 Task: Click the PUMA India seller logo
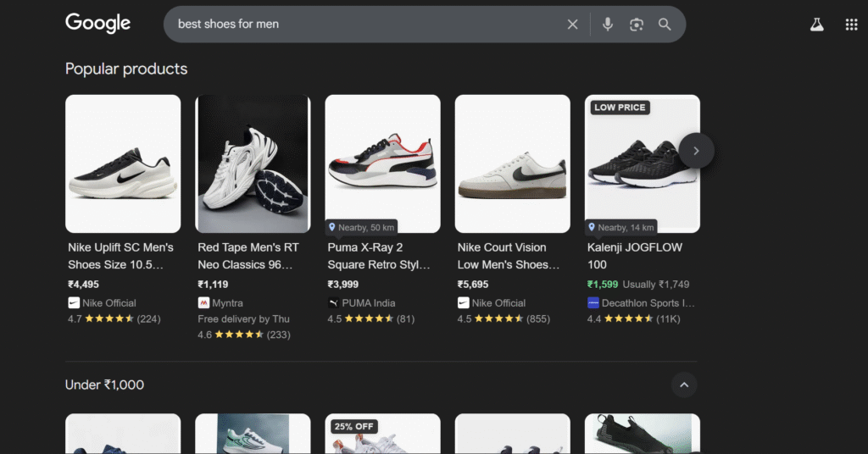tap(333, 302)
